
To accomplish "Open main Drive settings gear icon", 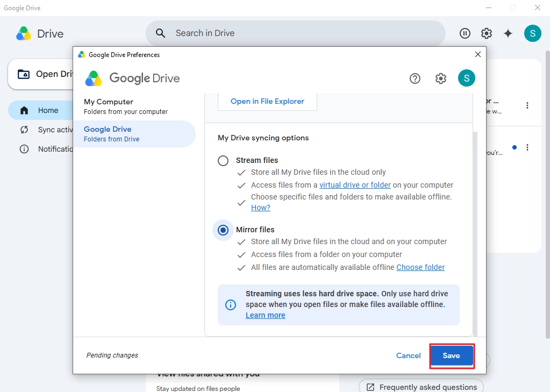I will 487,33.
